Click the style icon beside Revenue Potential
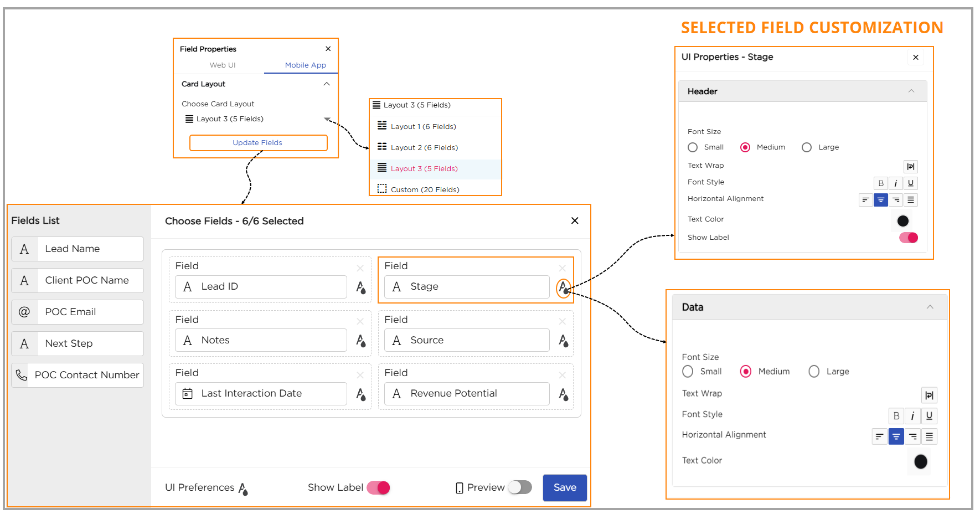The height and width of the screenshot is (514, 980). click(x=563, y=394)
